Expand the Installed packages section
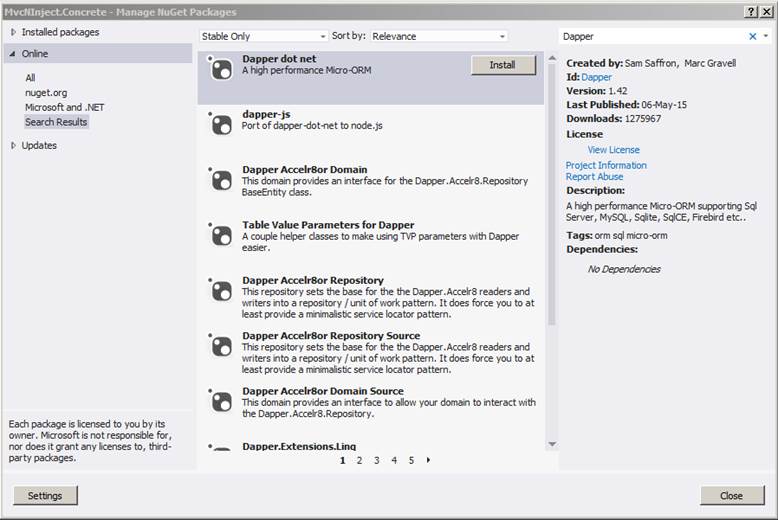 point(13,32)
